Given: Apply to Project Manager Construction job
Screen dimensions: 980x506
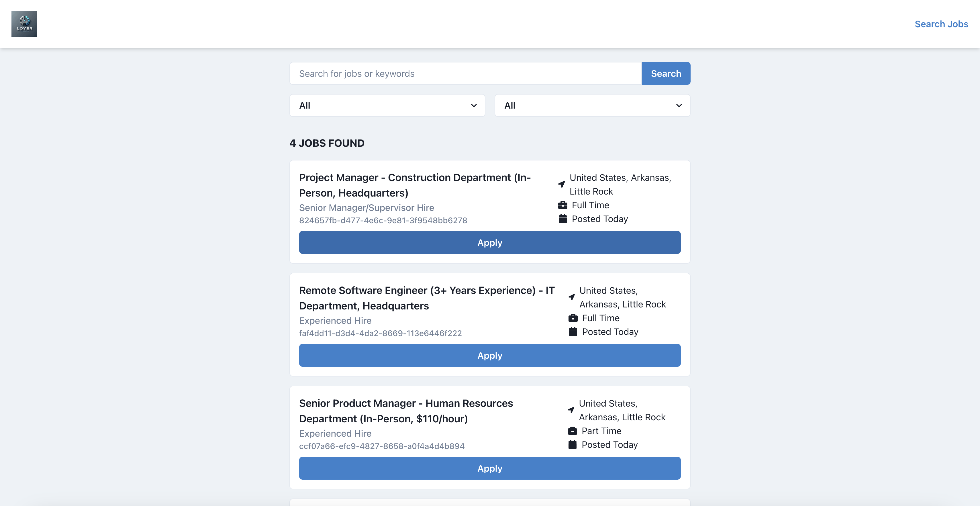Looking at the screenshot, I should tap(490, 243).
